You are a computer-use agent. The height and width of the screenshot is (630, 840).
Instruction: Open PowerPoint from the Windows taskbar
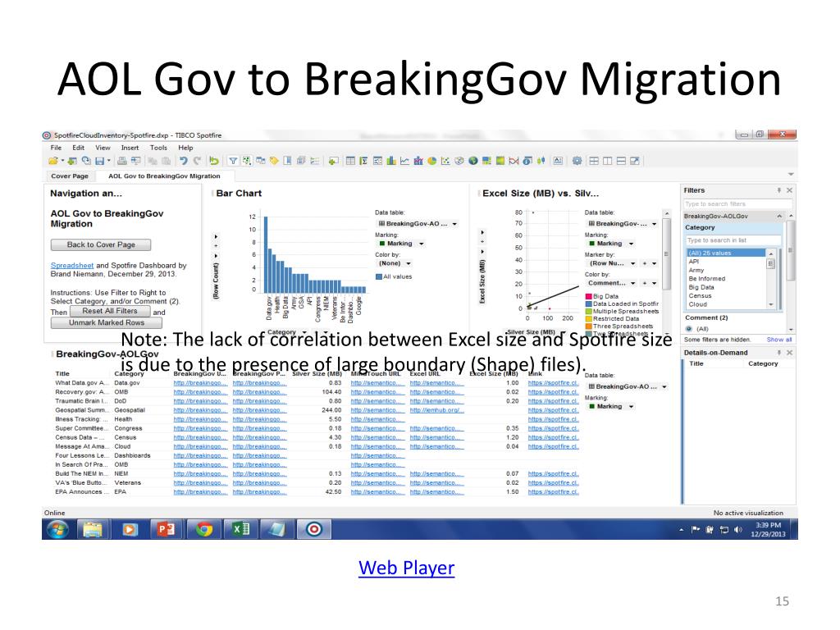point(166,529)
